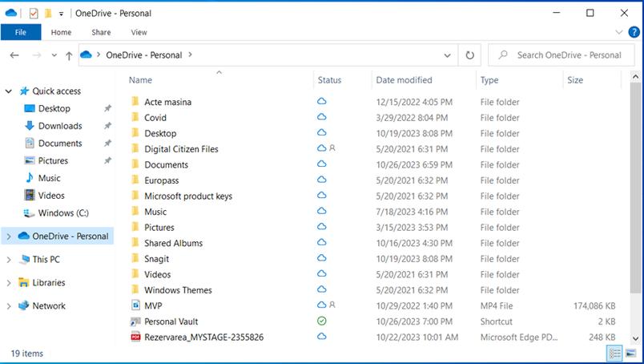Viewport: 644px width, 364px height.
Task: Select the Windows Themes folder icon
Action: (x=135, y=289)
